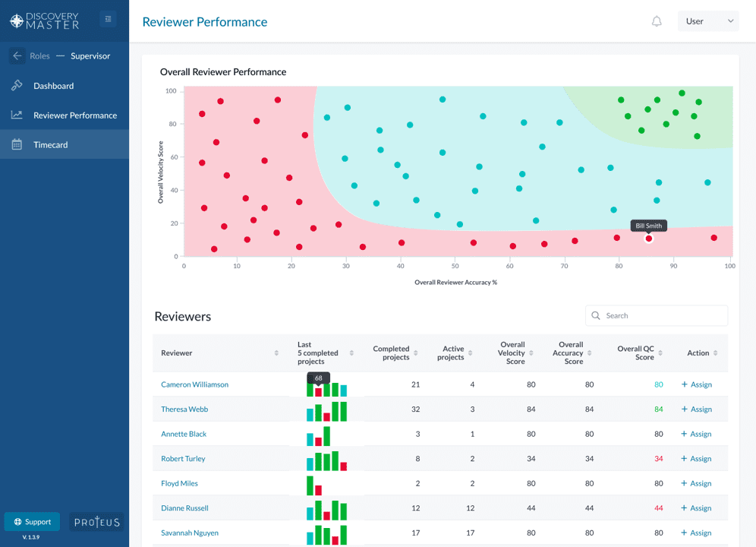
Task: Sort by Completed projects column
Action: point(417,353)
